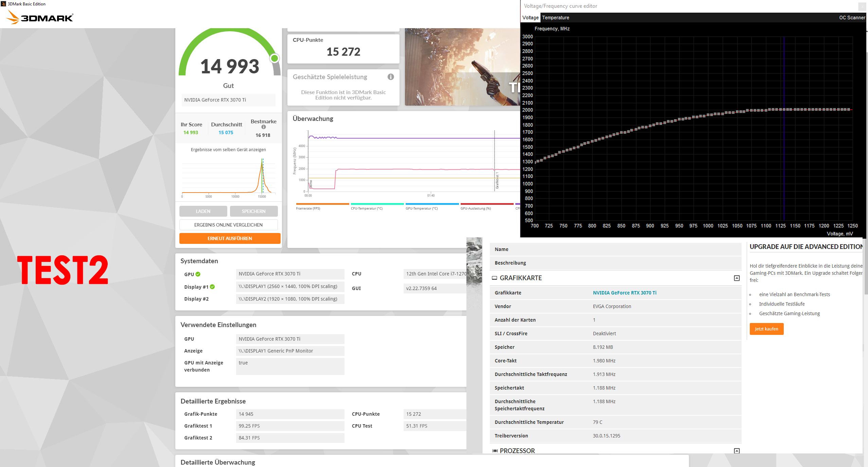Click Bestmarke value 16 918

(x=263, y=135)
